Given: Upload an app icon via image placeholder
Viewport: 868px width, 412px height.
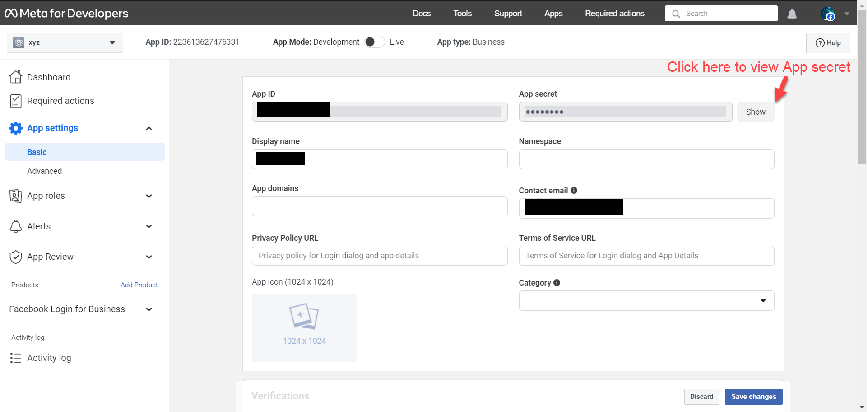Looking at the screenshot, I should point(304,328).
